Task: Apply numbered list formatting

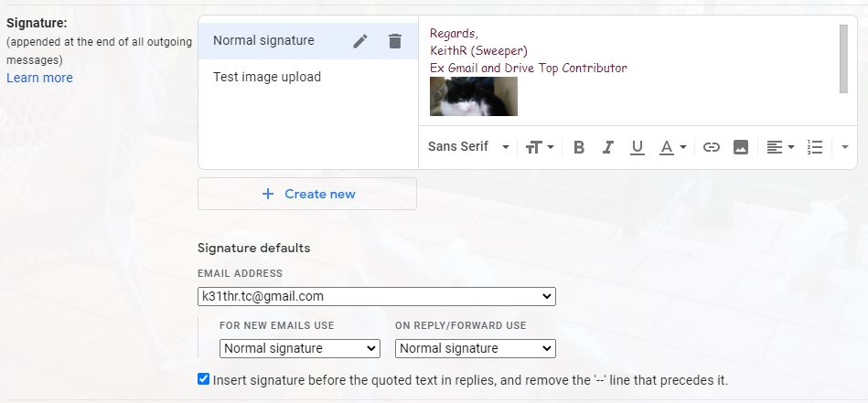Action: tap(815, 147)
